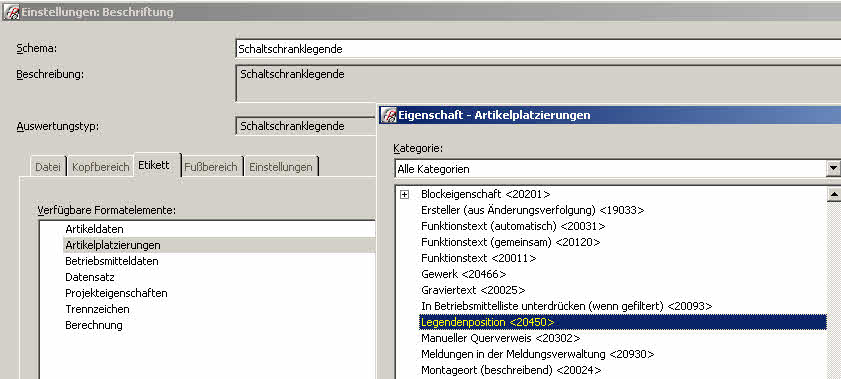Open the Kategorie dropdown arrow

[x=833, y=168]
